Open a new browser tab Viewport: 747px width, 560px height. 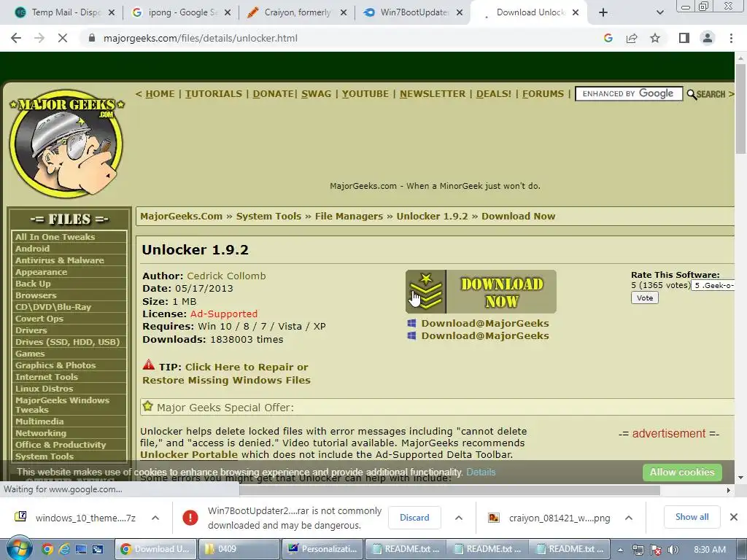(x=603, y=12)
